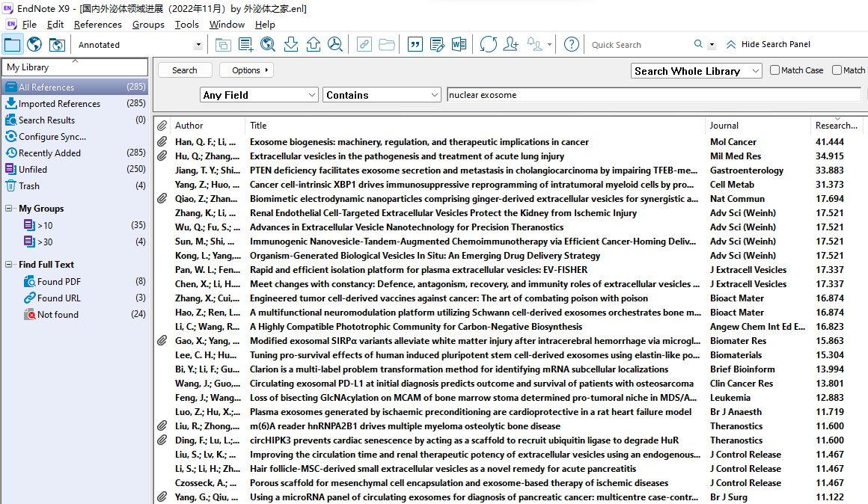
Task: Click the Search button in search panel
Action: point(184,70)
